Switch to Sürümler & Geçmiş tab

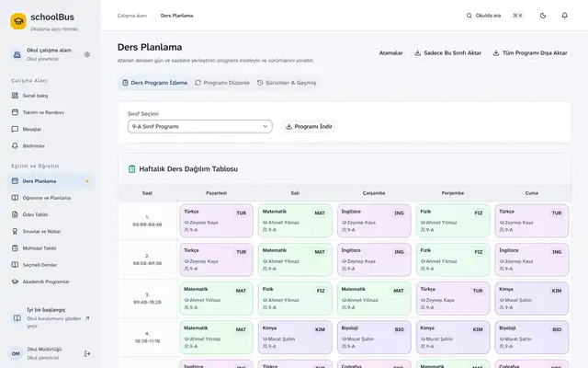click(287, 83)
